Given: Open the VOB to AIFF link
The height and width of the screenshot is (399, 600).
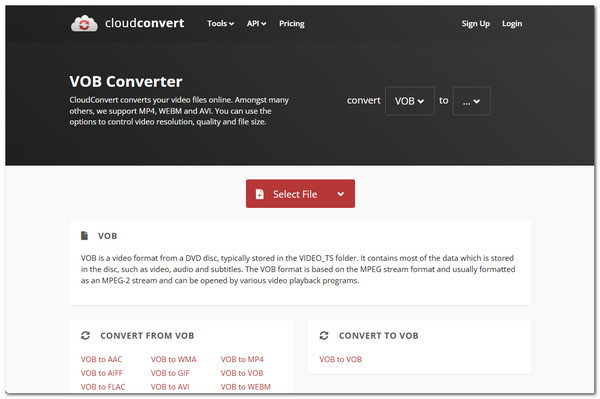Looking at the screenshot, I should 102,373.
